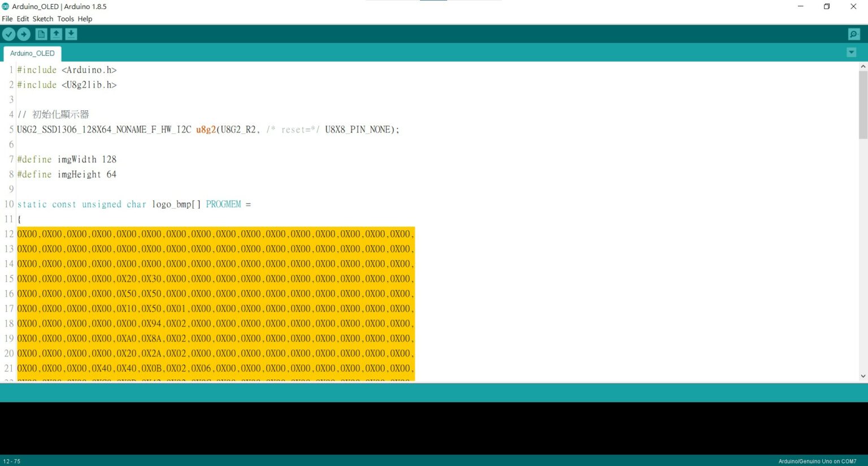Restore down the Arduino window

point(827,7)
